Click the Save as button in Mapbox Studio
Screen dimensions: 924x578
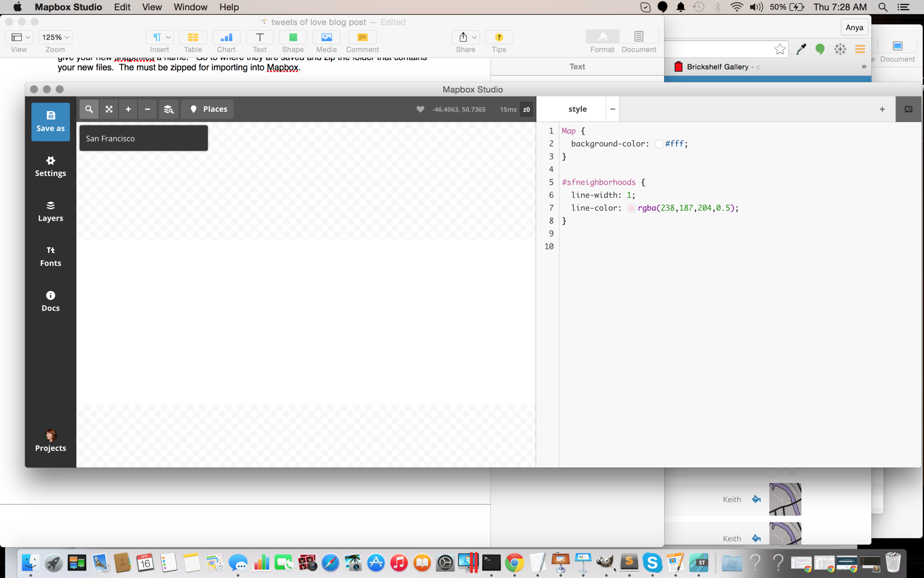click(x=50, y=122)
